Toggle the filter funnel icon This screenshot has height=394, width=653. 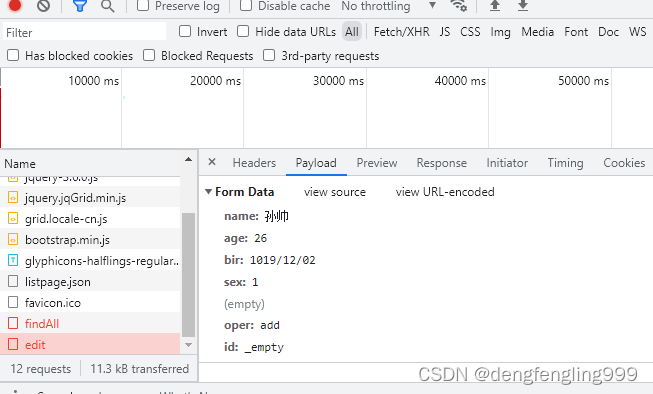click(80, 5)
